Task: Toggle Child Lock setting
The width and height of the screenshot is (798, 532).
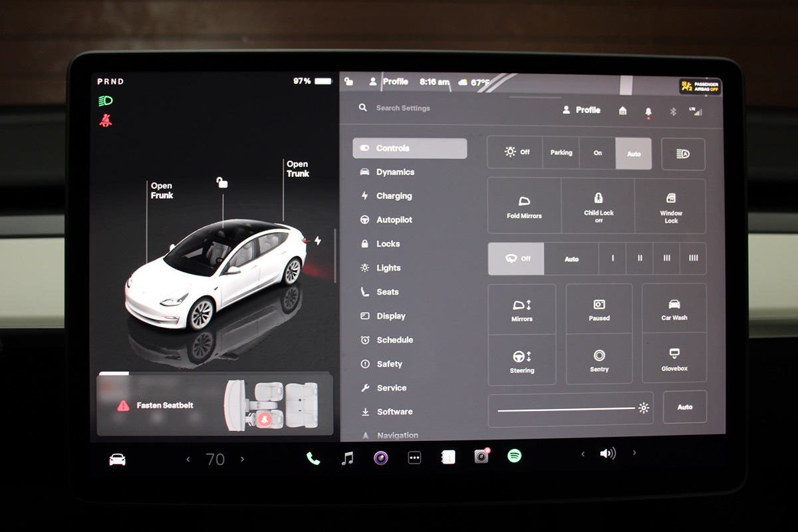Action: pos(598,206)
